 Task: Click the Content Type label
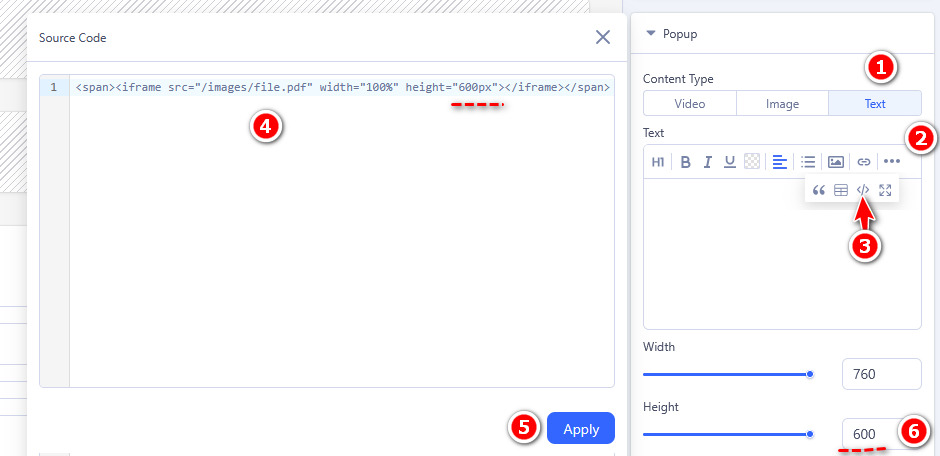(678, 78)
